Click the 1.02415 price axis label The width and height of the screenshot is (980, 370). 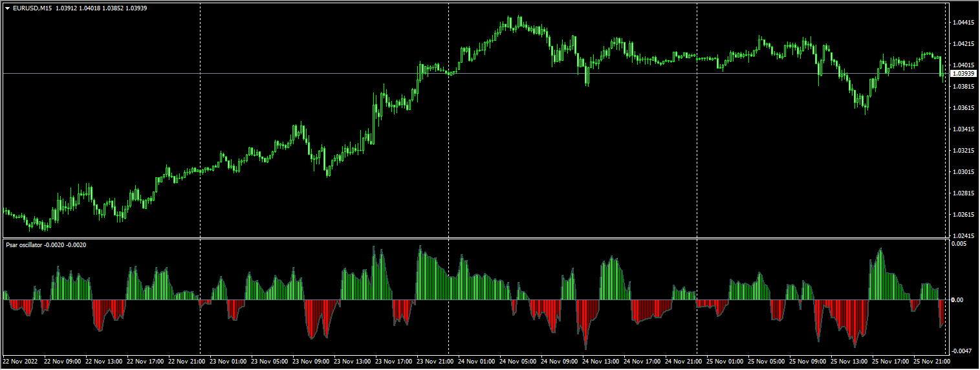point(963,236)
